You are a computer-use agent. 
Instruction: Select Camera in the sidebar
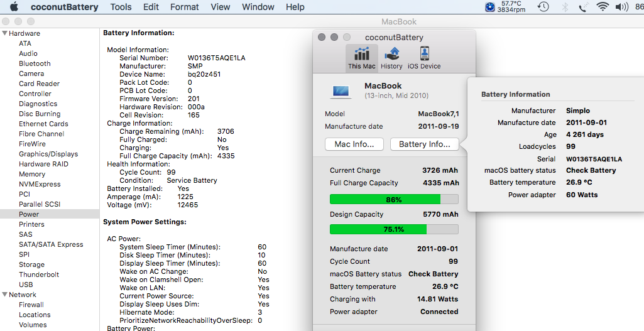pos(31,73)
